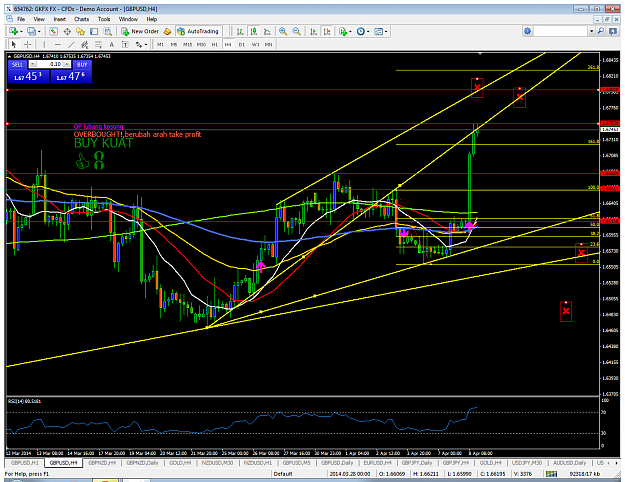Open the Profiles toolbar icon
The width and height of the screenshot is (625, 482).
31,31
